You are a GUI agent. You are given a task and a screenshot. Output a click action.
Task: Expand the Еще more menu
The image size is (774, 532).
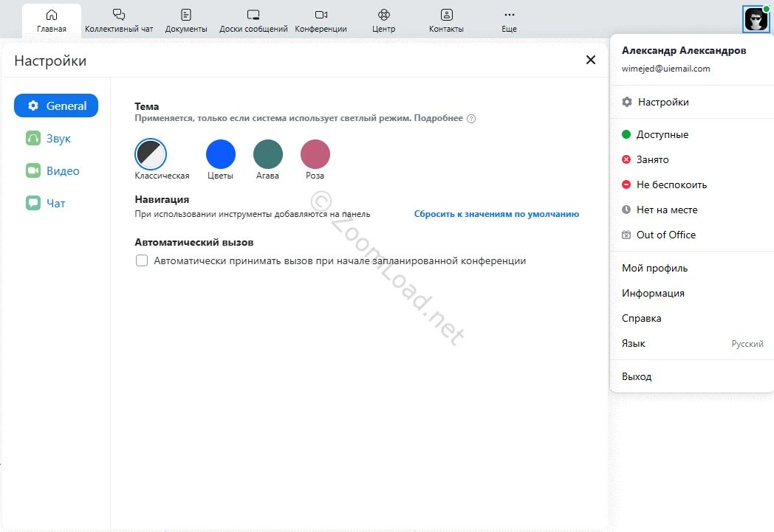pyautogui.click(x=509, y=21)
